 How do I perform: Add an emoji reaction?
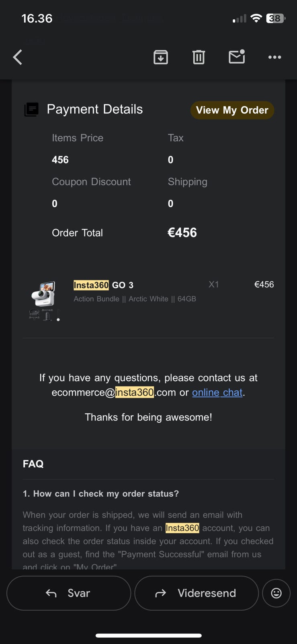coord(276,593)
